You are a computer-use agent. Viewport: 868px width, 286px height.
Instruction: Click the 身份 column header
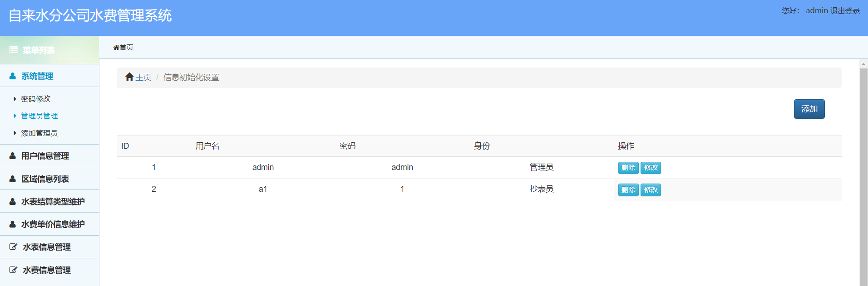click(482, 146)
